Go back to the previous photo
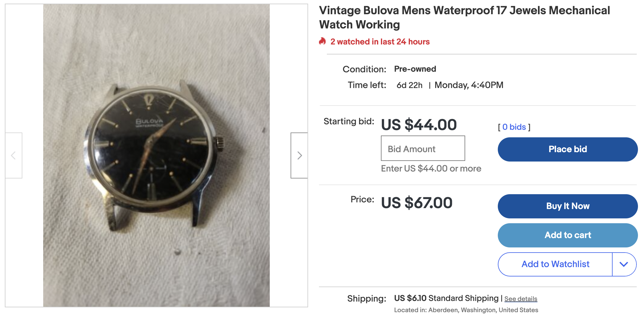This screenshot has width=644, height=317. click(x=14, y=155)
